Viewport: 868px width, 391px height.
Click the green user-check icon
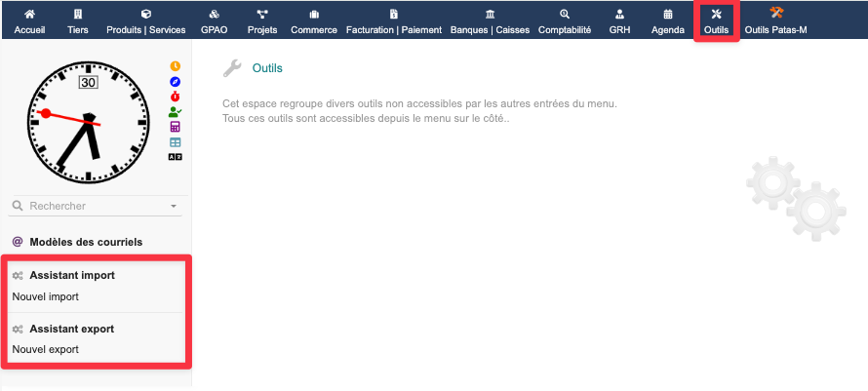click(176, 112)
